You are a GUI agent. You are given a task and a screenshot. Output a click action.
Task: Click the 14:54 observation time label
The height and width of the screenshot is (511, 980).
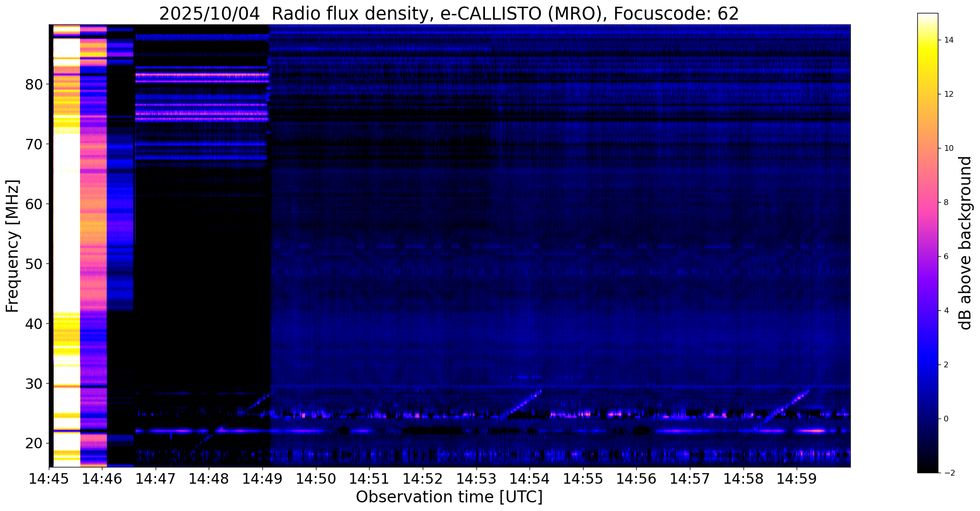pos(529,479)
